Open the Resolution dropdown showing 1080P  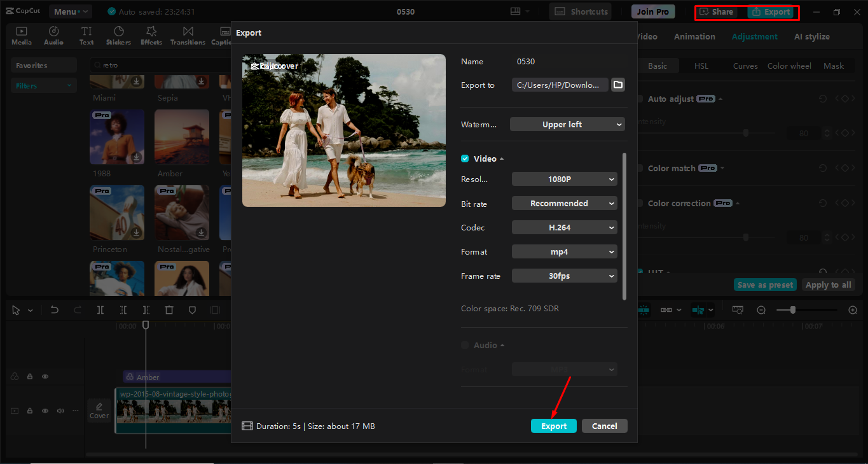(564, 179)
